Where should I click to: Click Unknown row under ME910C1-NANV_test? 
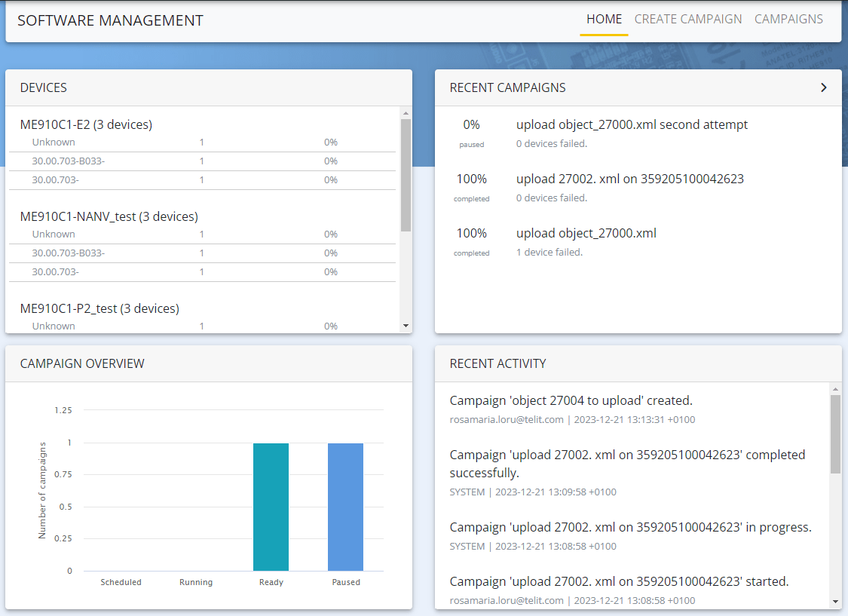point(202,234)
